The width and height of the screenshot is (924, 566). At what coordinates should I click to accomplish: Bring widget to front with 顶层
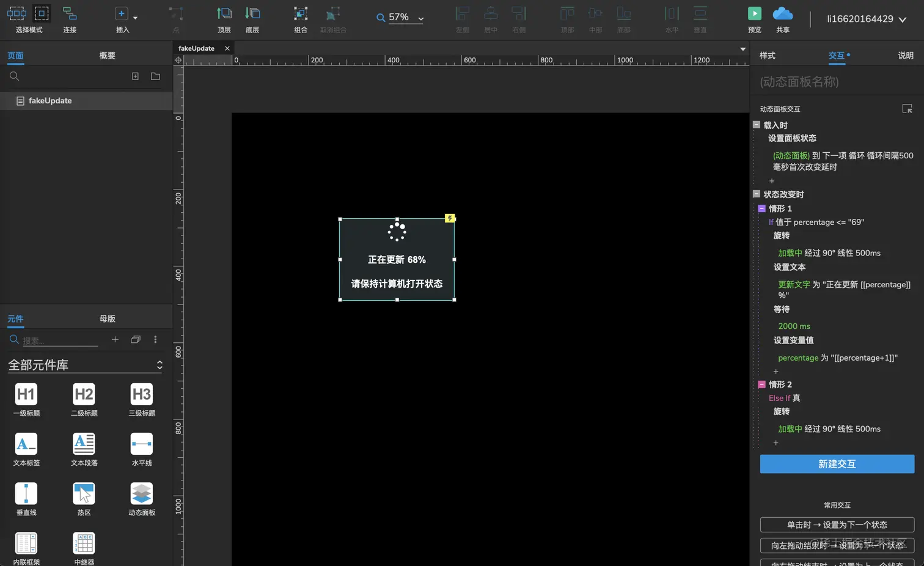click(224, 13)
